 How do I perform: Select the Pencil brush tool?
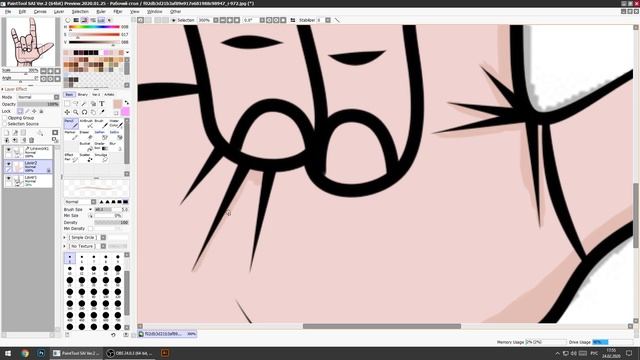point(71,124)
